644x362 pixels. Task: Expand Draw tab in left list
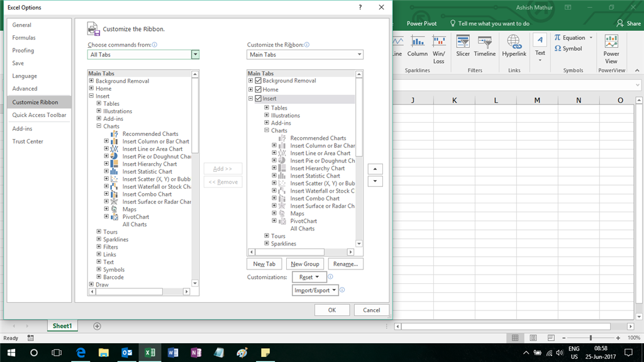pos(91,285)
